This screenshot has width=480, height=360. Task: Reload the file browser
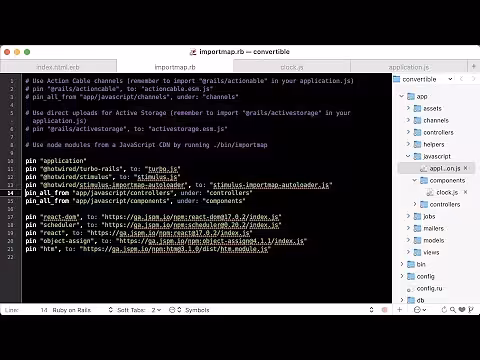[x=444, y=310]
